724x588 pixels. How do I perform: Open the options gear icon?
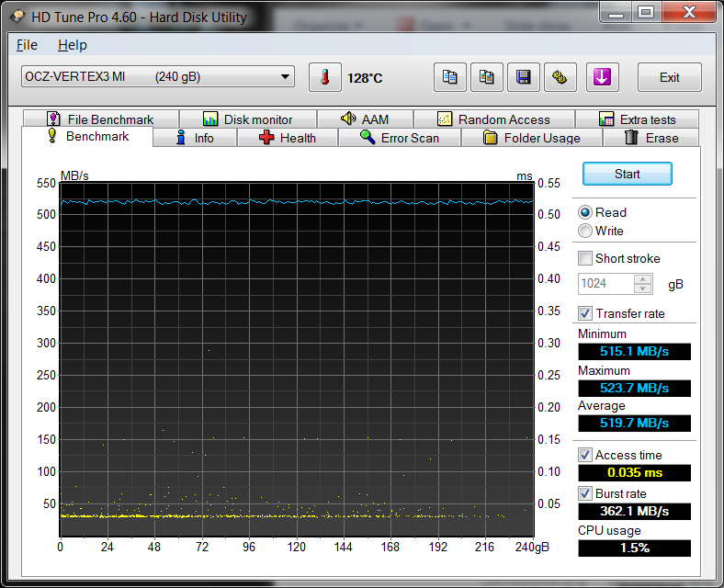click(x=559, y=78)
